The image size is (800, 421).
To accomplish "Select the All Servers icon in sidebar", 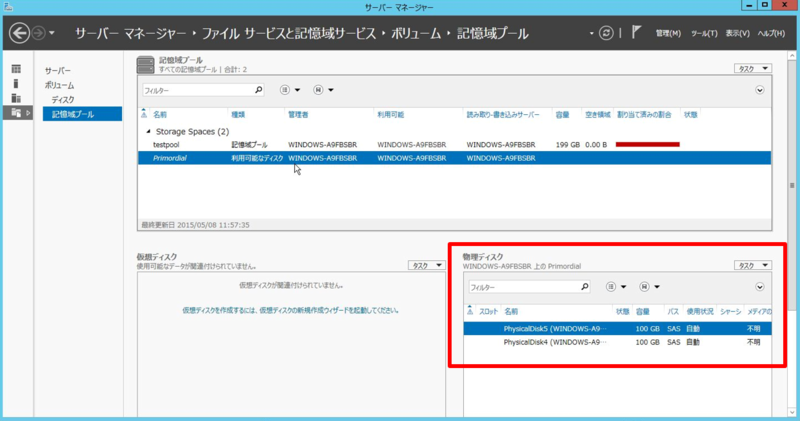I will (16, 98).
